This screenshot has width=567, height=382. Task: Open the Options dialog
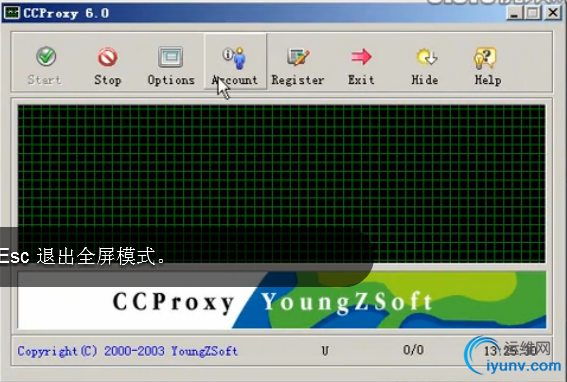(x=171, y=66)
